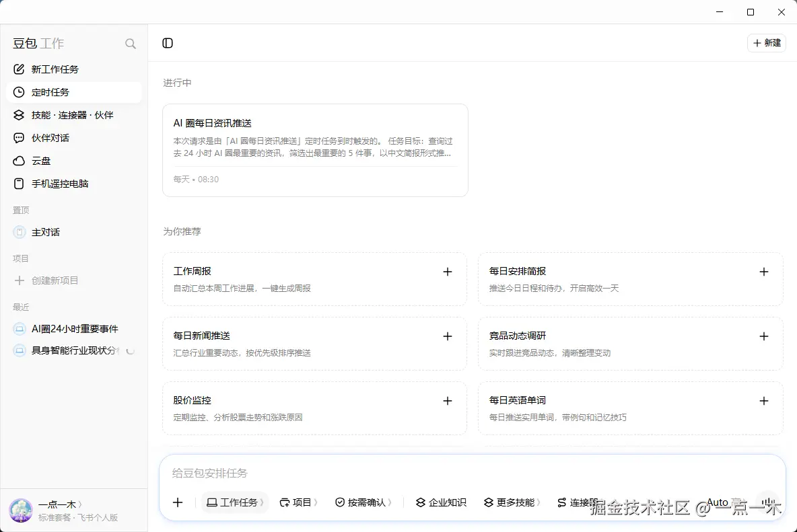Select 定时任务 in the sidebar

[73, 92]
